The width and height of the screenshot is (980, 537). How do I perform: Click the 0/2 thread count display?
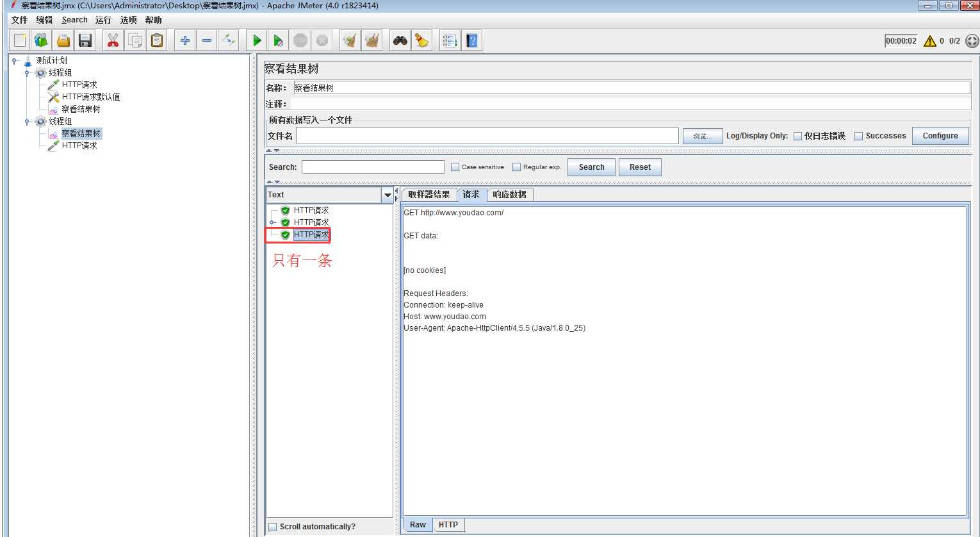pyautogui.click(x=954, y=41)
